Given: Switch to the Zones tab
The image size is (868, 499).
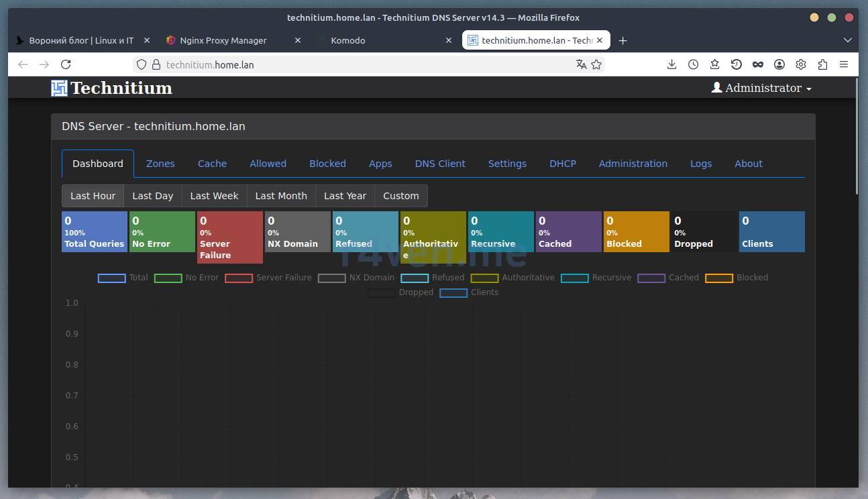Looking at the screenshot, I should [160, 164].
